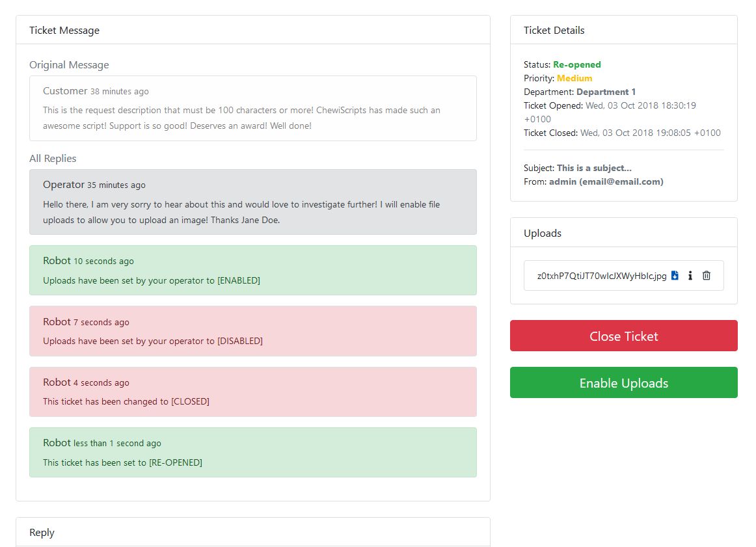This screenshot has width=756, height=547.
Task: Click the Ticket Message panel header
Action: [x=252, y=30]
